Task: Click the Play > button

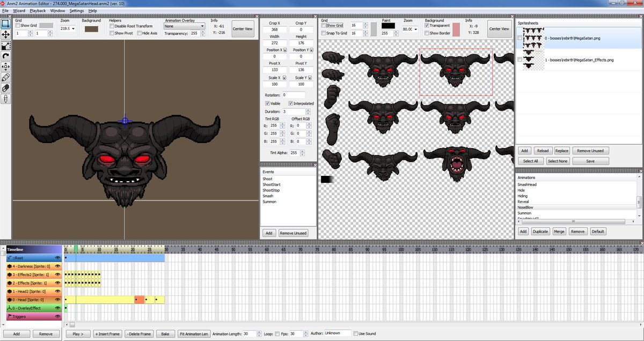Action: coord(78,333)
